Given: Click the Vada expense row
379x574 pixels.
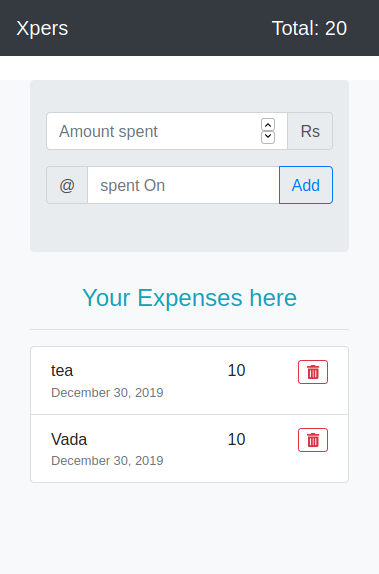Looking at the screenshot, I should (x=189, y=448).
